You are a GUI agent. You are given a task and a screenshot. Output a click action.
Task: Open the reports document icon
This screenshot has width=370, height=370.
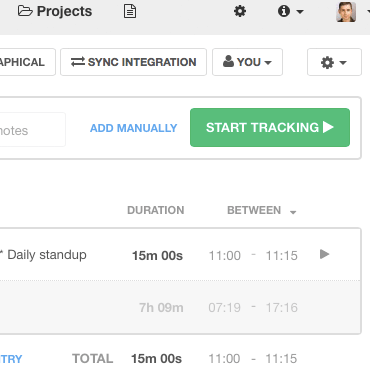(x=130, y=11)
